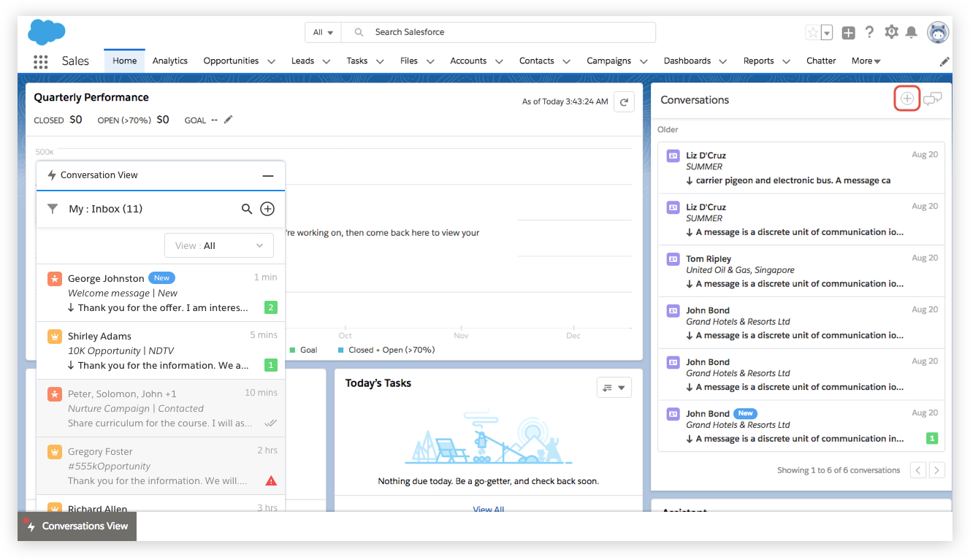Open the Analytics tab

tap(170, 61)
